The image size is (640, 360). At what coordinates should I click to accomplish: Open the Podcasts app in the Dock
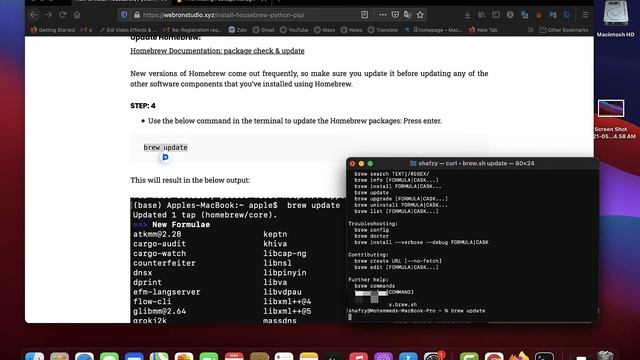point(383,356)
